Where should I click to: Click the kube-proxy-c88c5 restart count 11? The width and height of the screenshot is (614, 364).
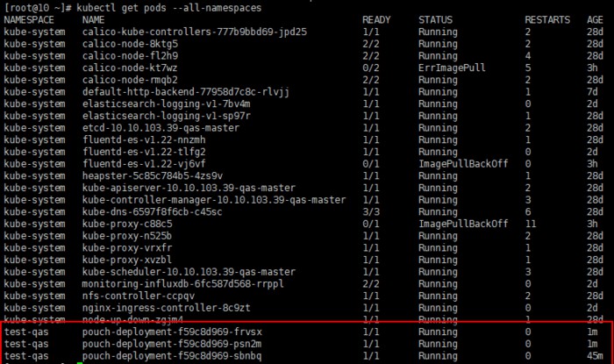point(531,224)
